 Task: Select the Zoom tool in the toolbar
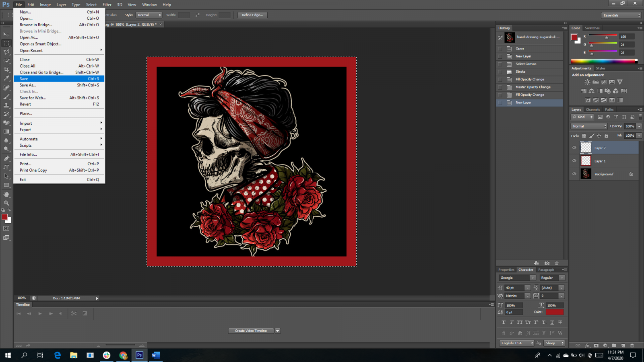(x=6, y=203)
